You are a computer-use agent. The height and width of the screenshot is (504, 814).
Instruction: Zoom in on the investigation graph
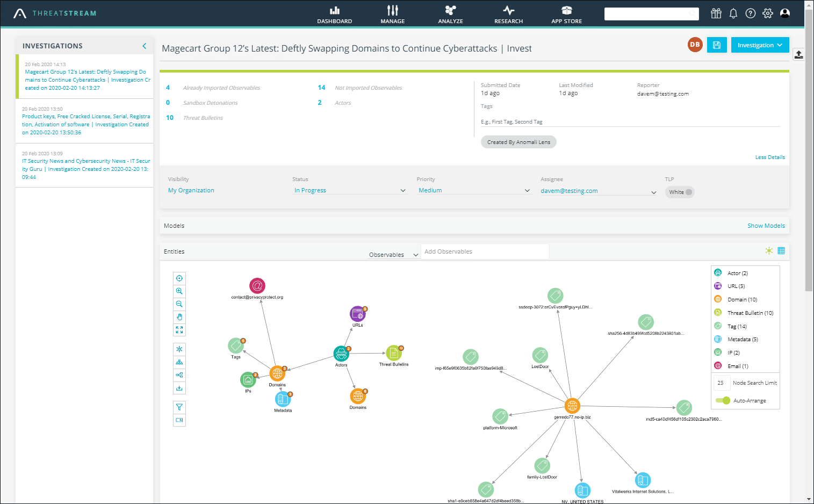coord(179,291)
